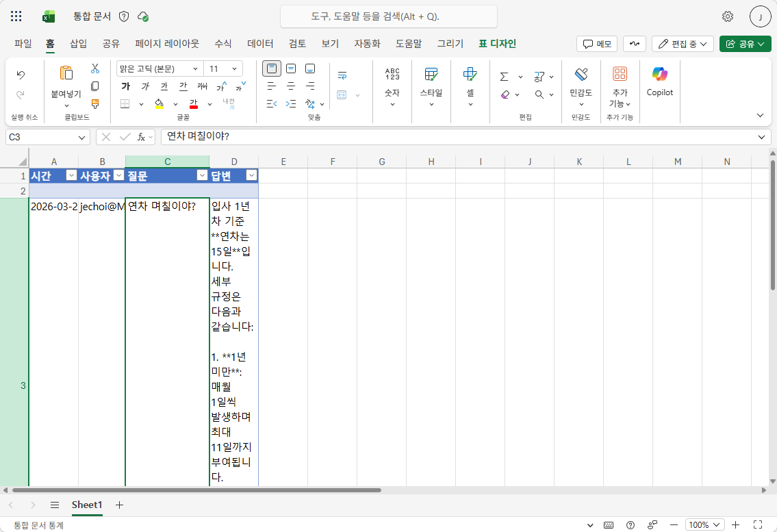The height and width of the screenshot is (532, 777).
Task: Open 스타일 styles menu
Action: click(x=431, y=87)
